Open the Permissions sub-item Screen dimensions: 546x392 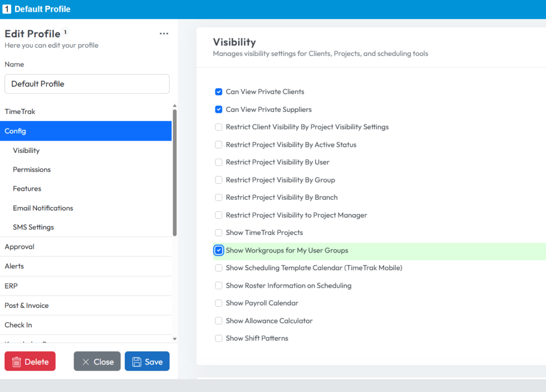coord(32,169)
